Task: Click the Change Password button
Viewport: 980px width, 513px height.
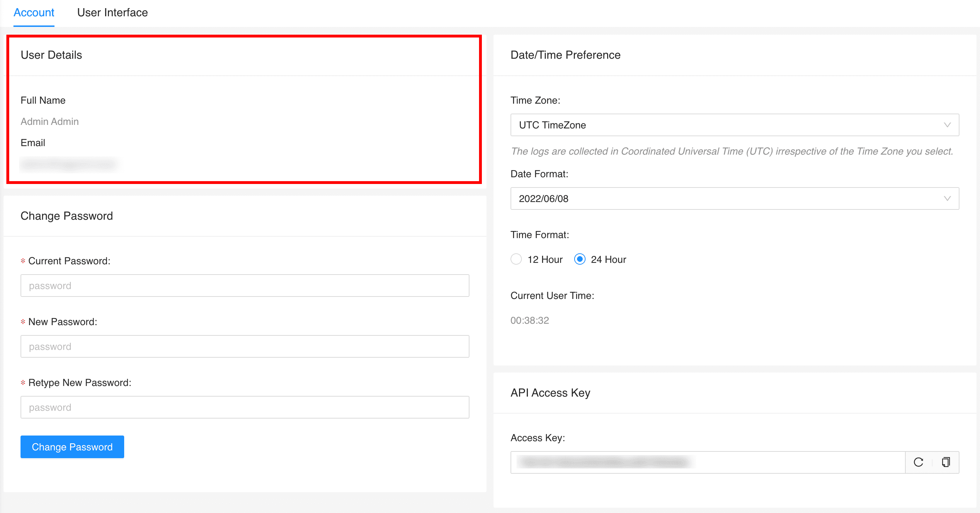Action: [72, 447]
